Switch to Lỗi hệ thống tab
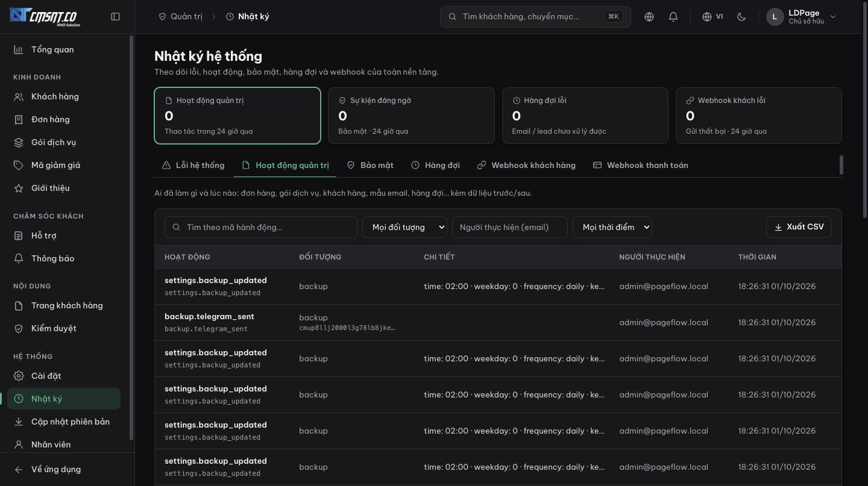 pos(193,165)
